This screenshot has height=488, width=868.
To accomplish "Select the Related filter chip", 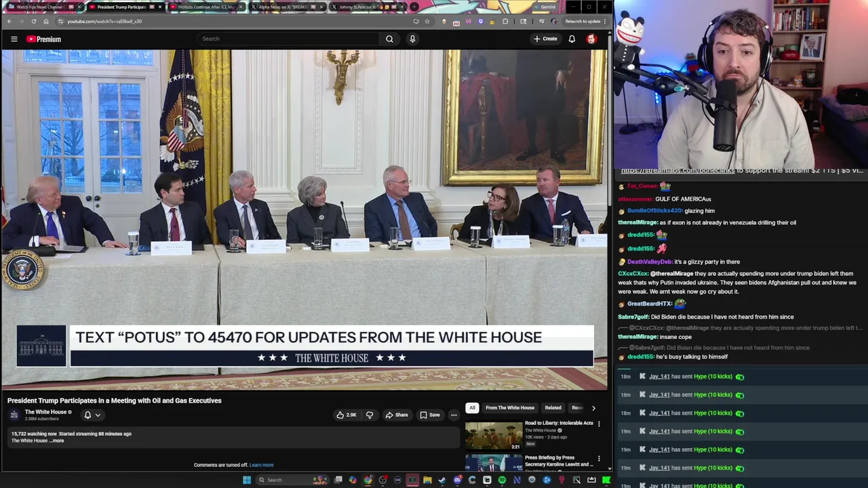I will click(x=553, y=407).
